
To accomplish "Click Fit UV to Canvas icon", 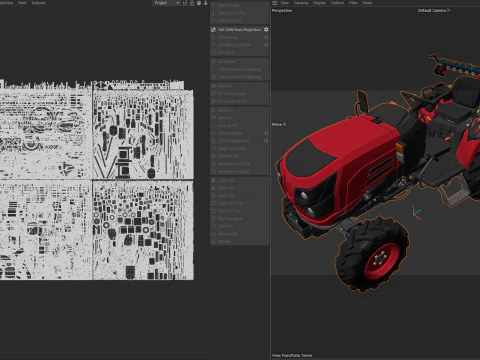I will point(213,94).
